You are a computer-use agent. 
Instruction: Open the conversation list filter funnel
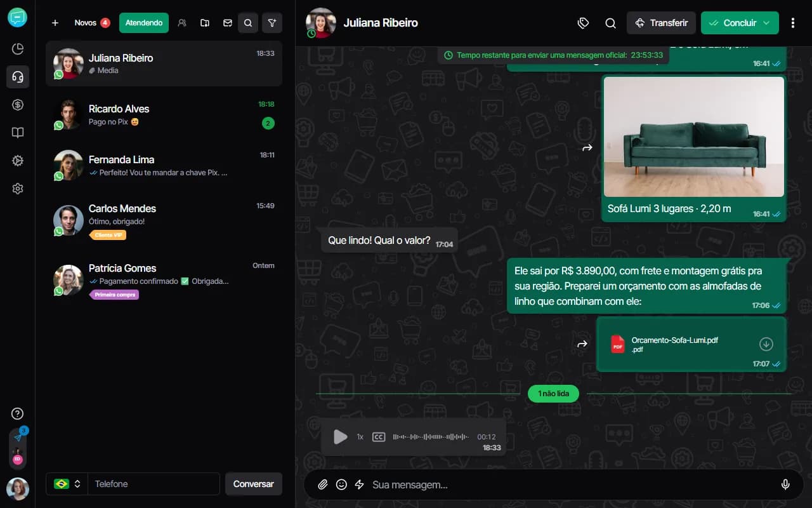pos(272,23)
